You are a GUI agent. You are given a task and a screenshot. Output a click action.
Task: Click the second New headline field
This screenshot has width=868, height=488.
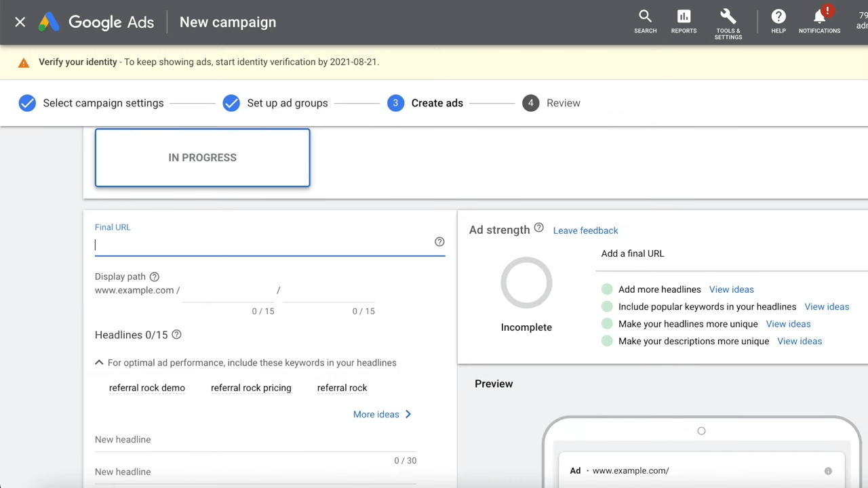pyautogui.click(x=256, y=472)
